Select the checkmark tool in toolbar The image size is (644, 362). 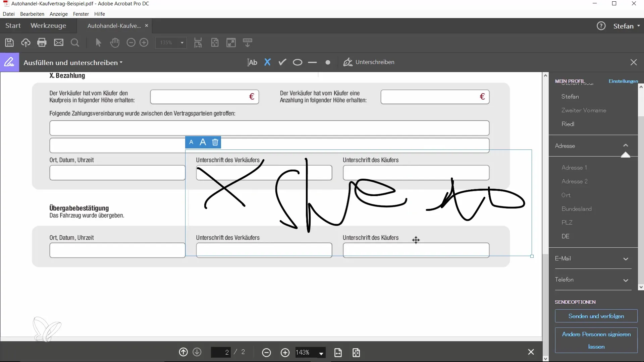pos(282,62)
